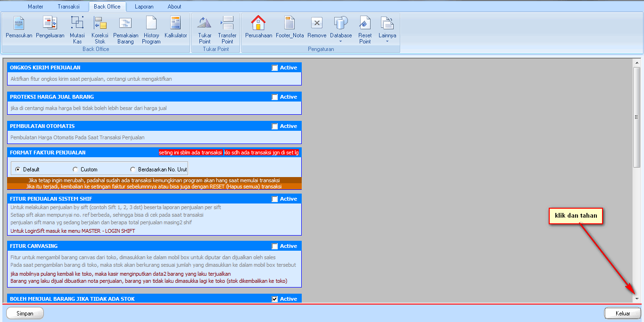Screen dimensions: 644x322
Task: Launch the Kalkulator
Action: point(176,27)
